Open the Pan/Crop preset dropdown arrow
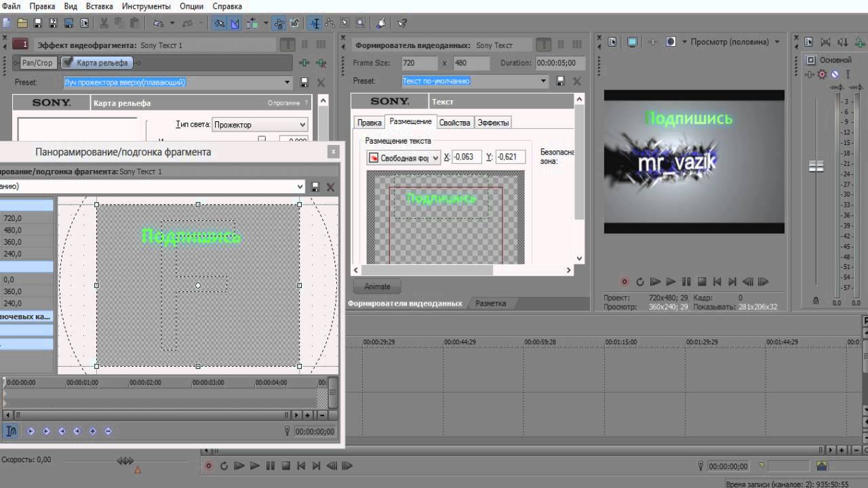Screen dimensions: 868x488 300,186
